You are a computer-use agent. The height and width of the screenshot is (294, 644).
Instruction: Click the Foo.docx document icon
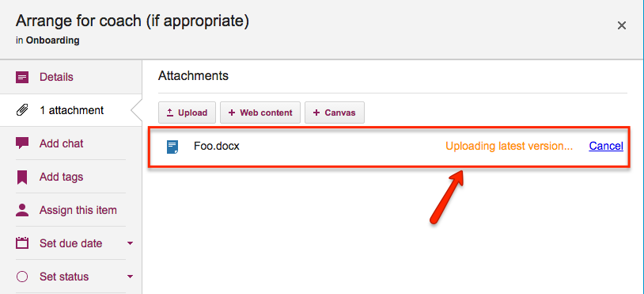172,147
